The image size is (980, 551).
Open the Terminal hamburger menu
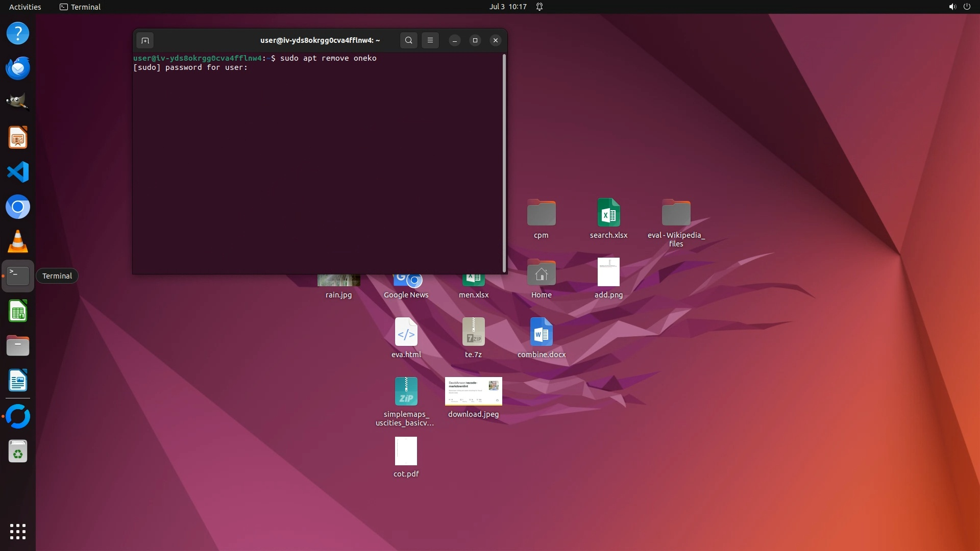[430, 40]
